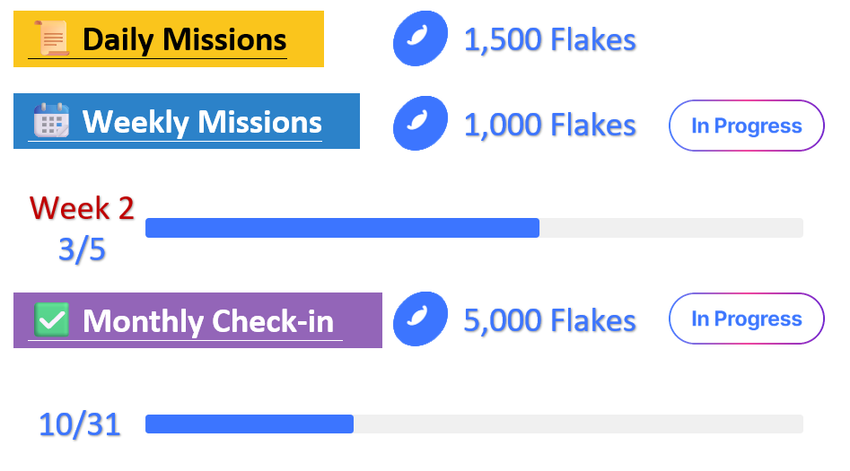Click the Weekly Missions In Progress button
850x471 pixels.
click(x=746, y=126)
